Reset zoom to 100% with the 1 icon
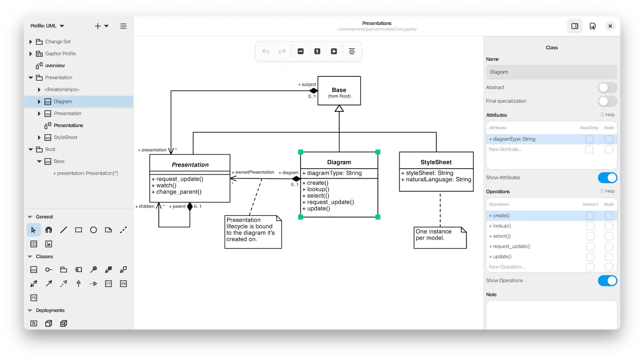 [x=317, y=51]
